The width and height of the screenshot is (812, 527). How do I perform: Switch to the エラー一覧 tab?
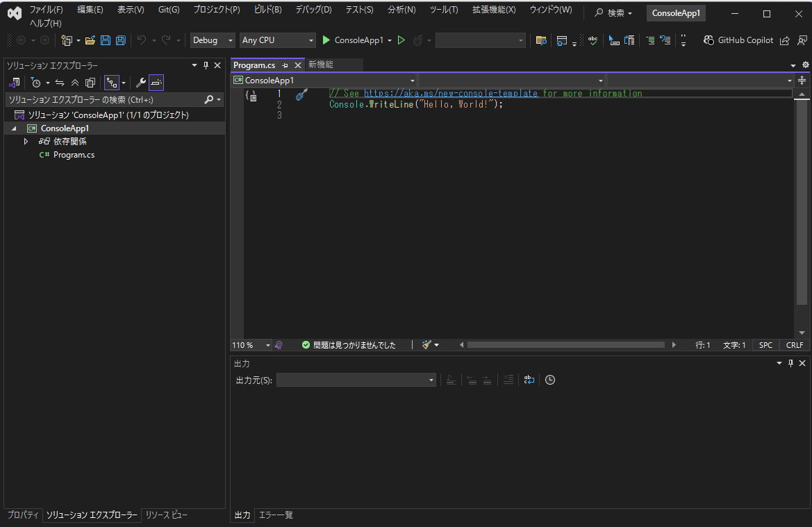(276, 515)
